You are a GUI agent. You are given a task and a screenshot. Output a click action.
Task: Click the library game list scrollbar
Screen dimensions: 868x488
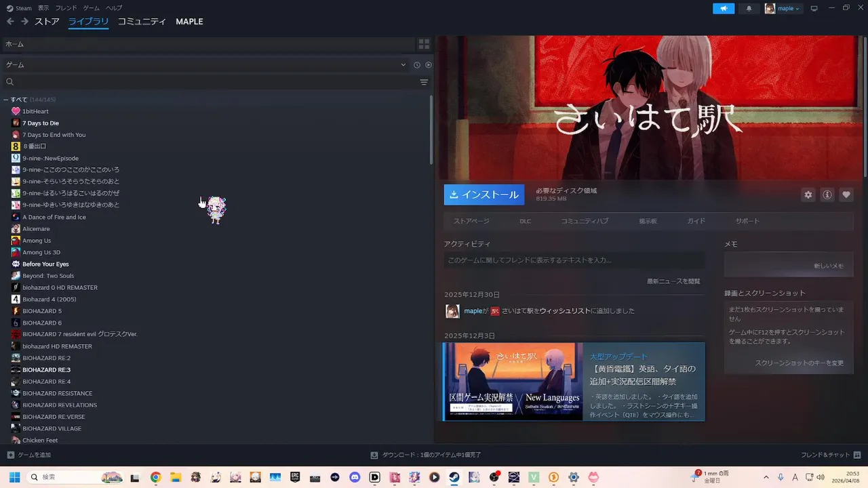click(431, 129)
